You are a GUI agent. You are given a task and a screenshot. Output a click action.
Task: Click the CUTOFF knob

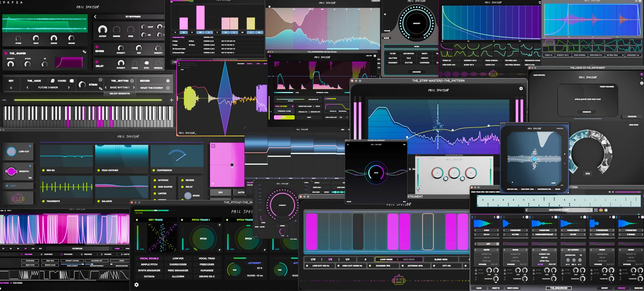click(x=103, y=30)
